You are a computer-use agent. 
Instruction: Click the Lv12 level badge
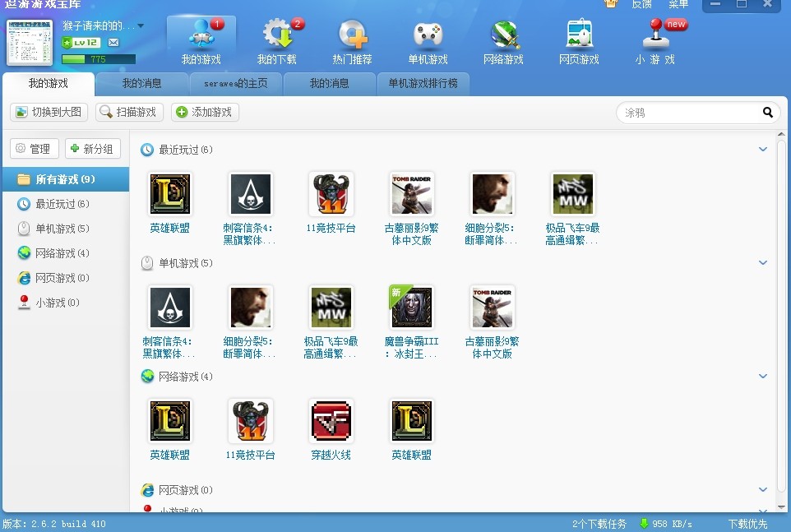[x=81, y=43]
